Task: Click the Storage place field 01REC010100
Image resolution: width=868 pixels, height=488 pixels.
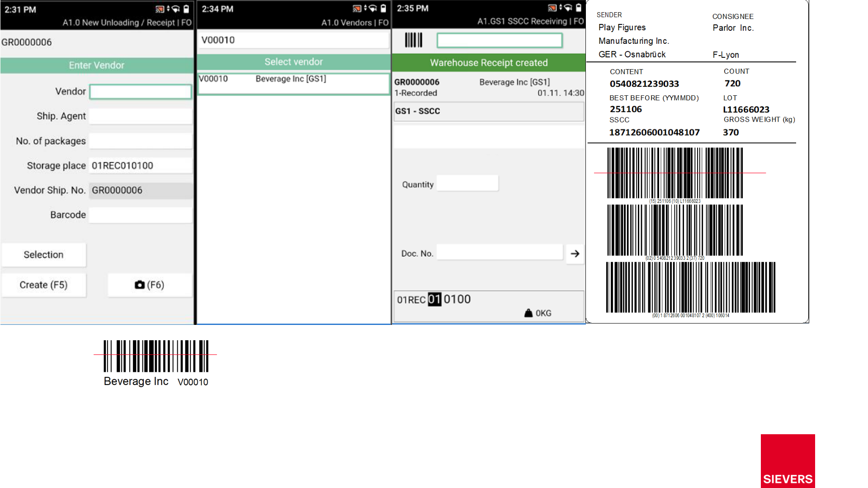Action: point(141,165)
